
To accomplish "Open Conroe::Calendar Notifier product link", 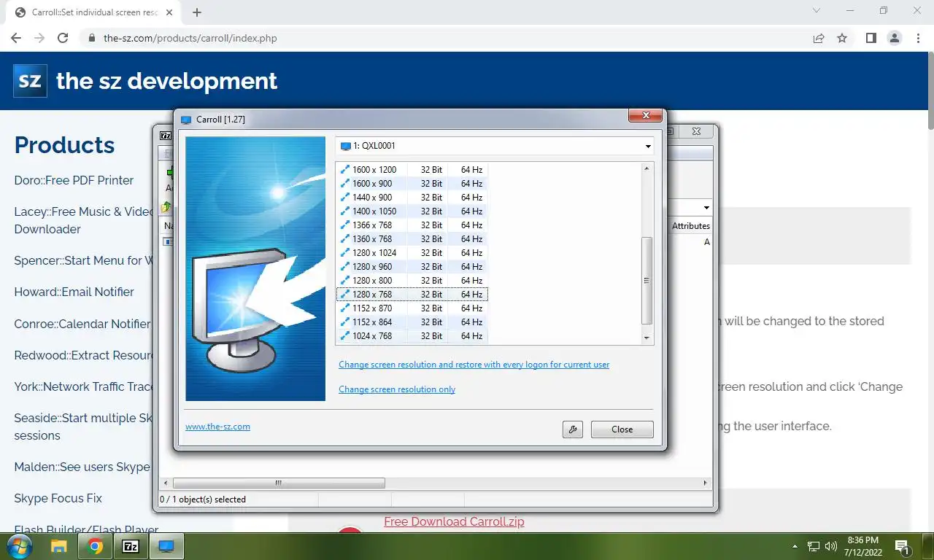I will pyautogui.click(x=82, y=324).
